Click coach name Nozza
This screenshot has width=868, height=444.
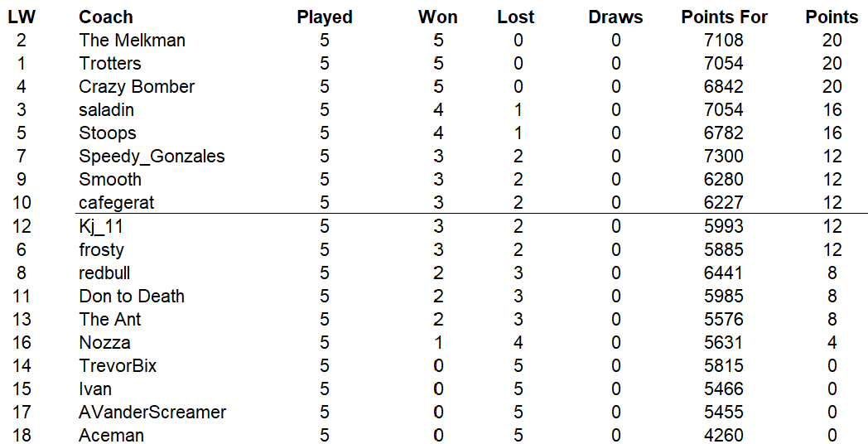[105, 342]
